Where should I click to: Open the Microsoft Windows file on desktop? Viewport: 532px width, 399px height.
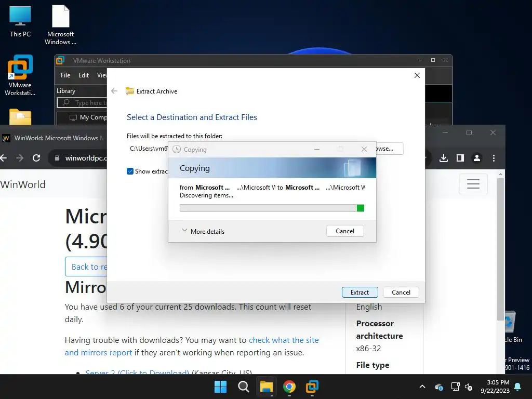60,25
